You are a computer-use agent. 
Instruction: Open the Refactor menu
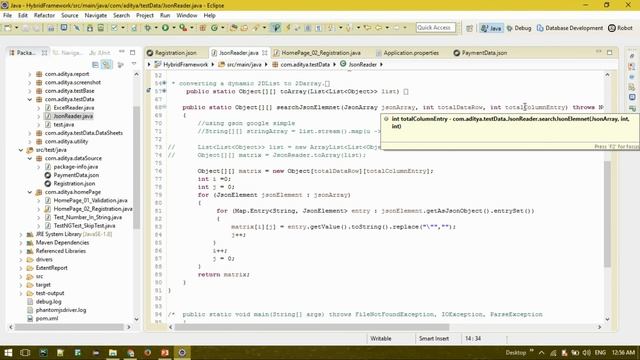pos(44,16)
